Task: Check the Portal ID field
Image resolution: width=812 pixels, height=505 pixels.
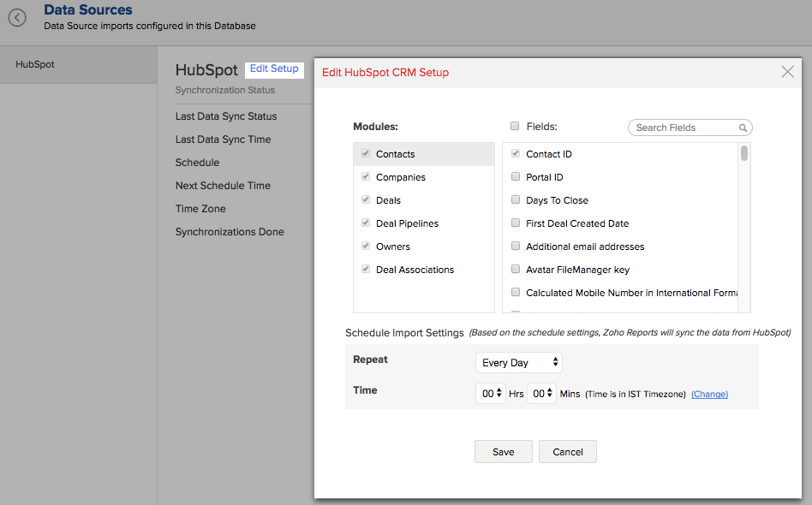Action: click(x=516, y=176)
